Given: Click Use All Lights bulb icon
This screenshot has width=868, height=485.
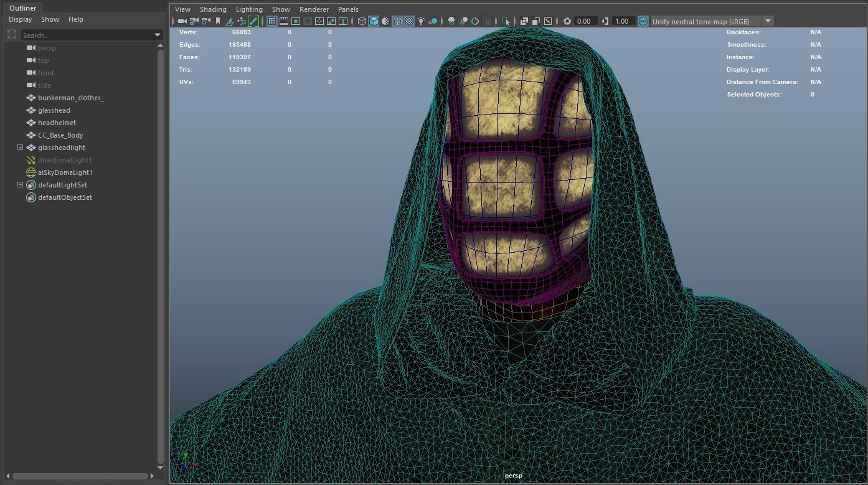Looking at the screenshot, I should point(421,21).
